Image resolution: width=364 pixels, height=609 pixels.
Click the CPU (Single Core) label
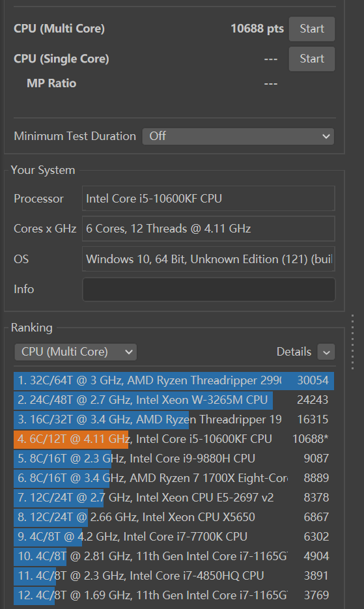point(61,59)
